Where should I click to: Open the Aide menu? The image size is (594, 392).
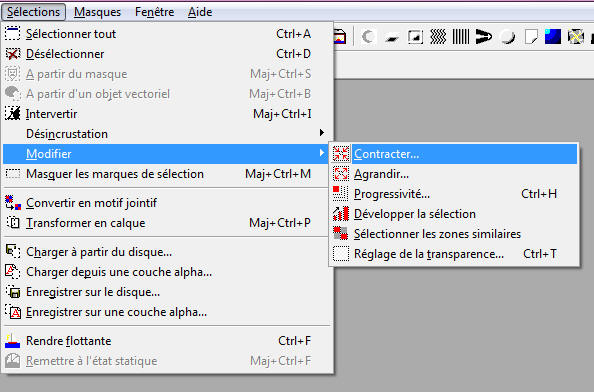tap(200, 12)
